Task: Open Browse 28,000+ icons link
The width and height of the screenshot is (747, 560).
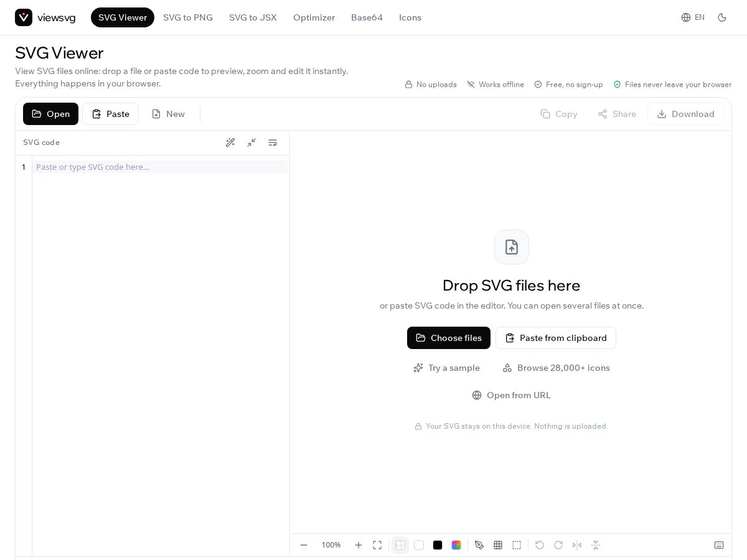Action: tap(556, 368)
